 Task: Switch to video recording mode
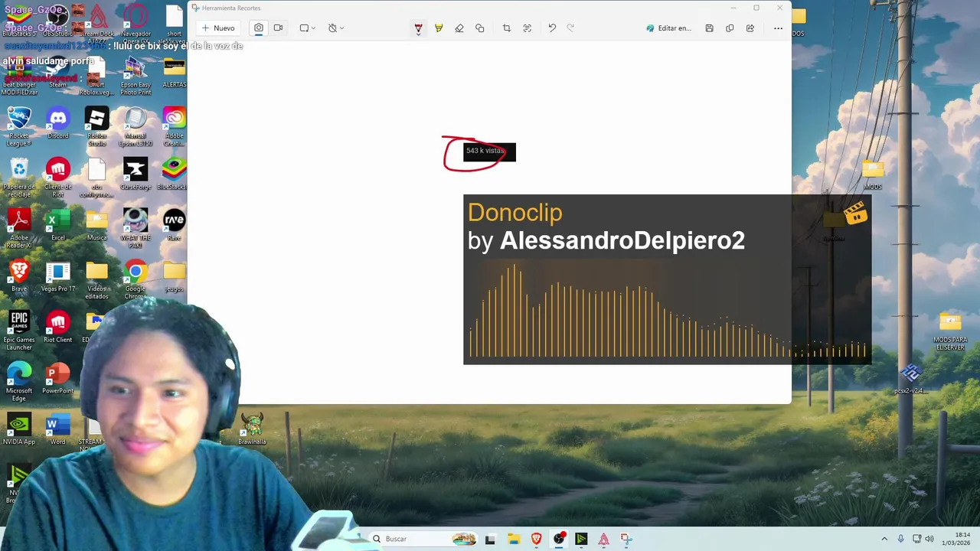[x=278, y=28]
